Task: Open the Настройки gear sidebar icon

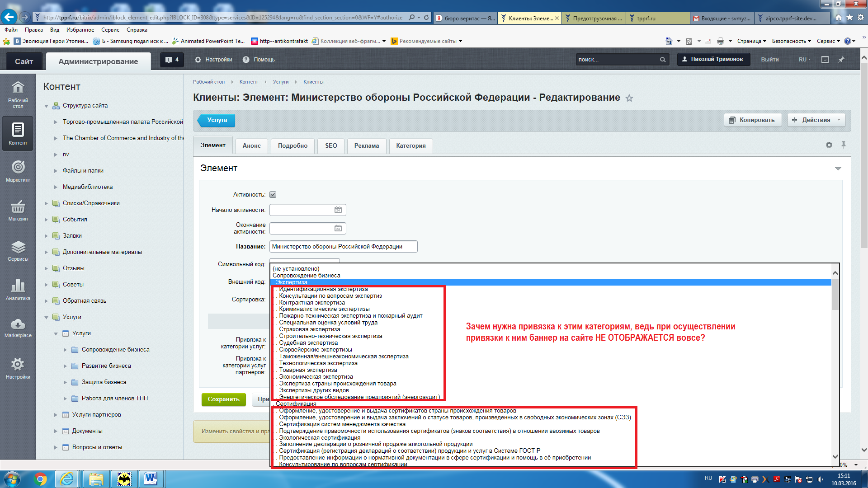Action: pyautogui.click(x=18, y=367)
